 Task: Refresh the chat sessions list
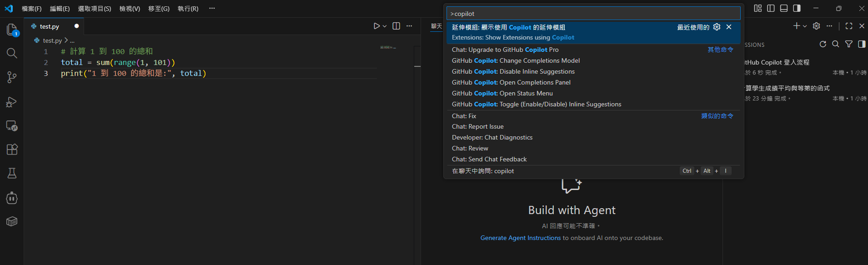[823, 44]
